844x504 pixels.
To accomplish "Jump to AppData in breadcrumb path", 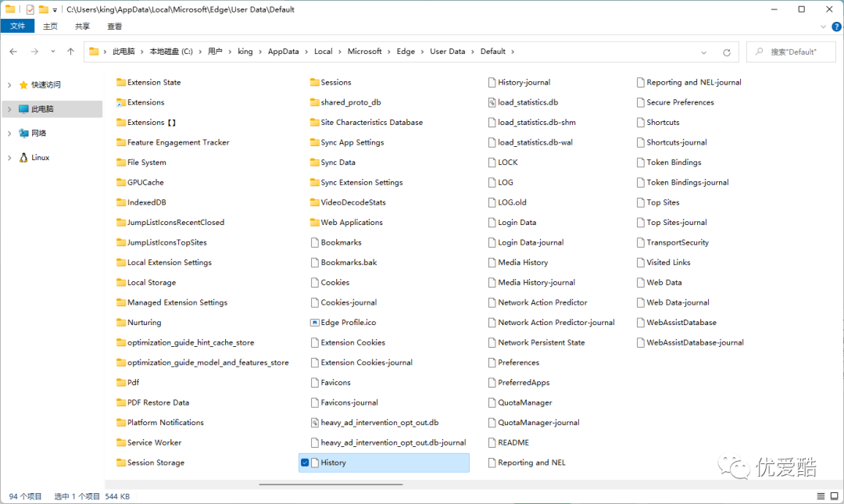I will pyautogui.click(x=283, y=51).
